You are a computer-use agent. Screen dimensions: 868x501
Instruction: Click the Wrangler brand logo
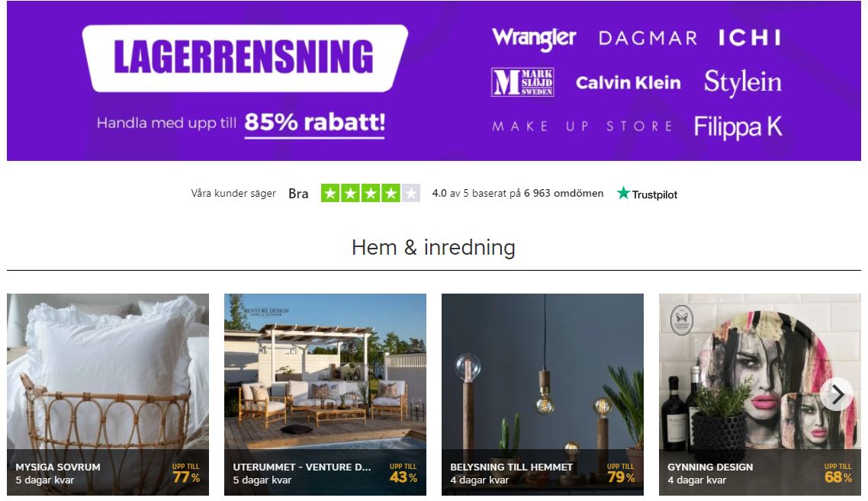click(x=534, y=38)
